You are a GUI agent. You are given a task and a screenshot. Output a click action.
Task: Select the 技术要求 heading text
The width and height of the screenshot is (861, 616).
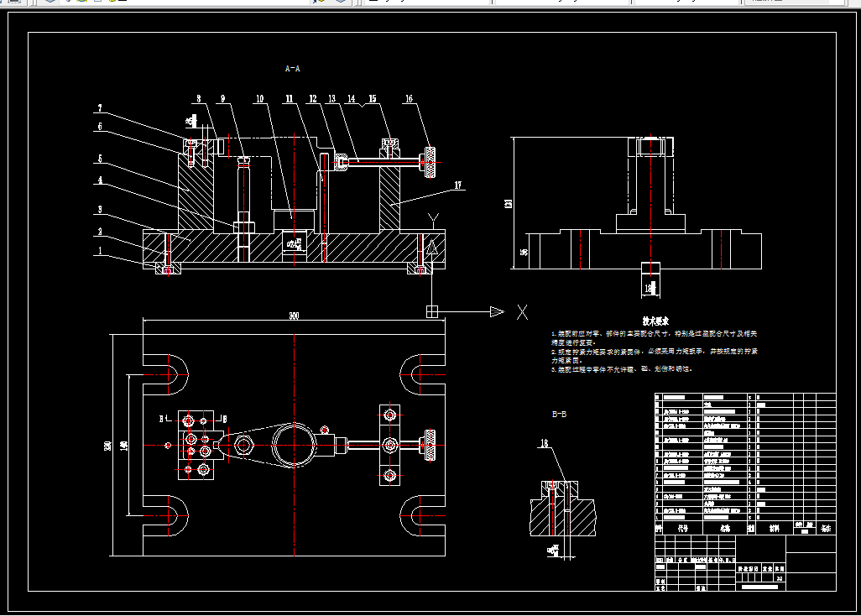point(655,321)
